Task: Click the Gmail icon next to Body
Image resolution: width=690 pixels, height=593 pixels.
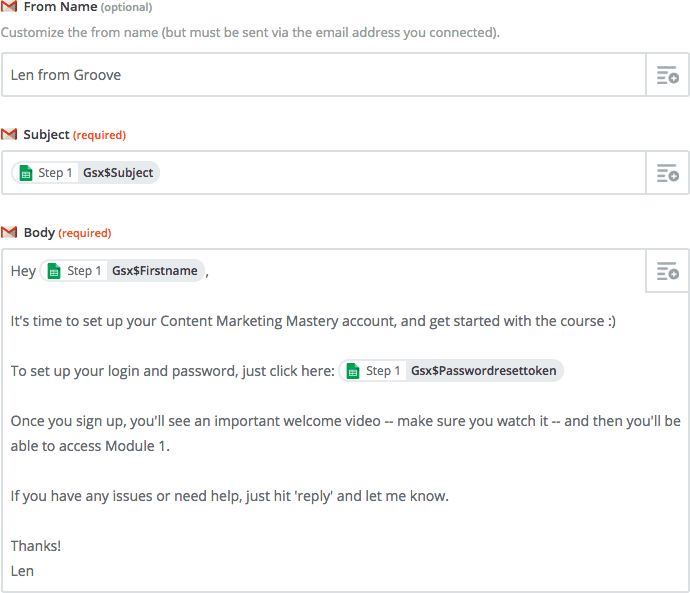Action: (x=9, y=232)
